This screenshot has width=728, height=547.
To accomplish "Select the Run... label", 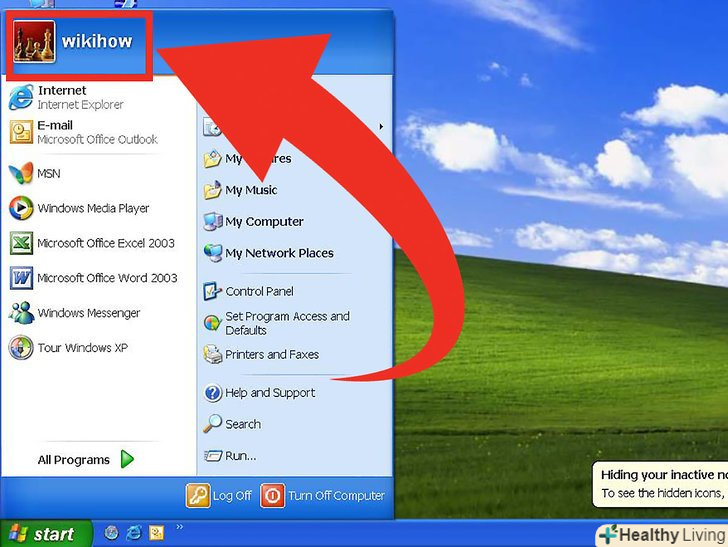I will pyautogui.click(x=240, y=456).
